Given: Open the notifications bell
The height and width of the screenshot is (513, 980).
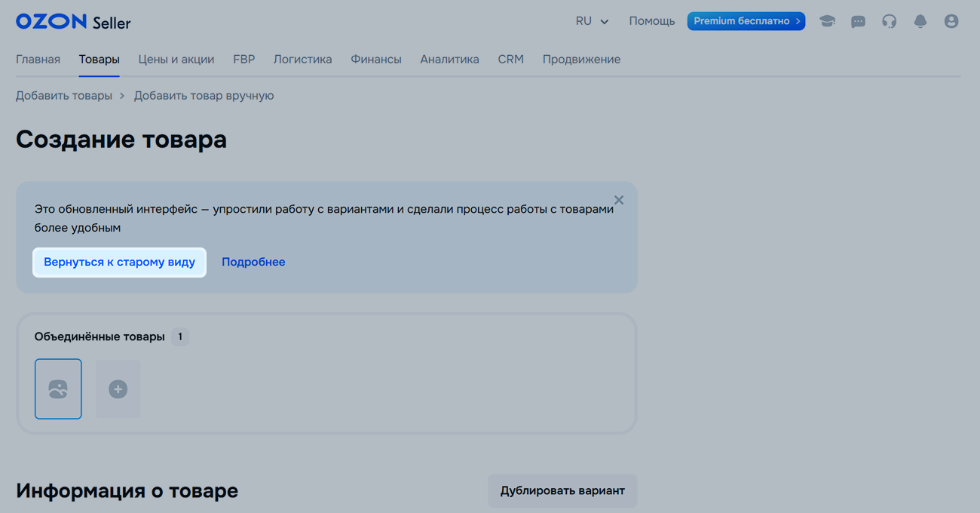Looking at the screenshot, I should [920, 21].
